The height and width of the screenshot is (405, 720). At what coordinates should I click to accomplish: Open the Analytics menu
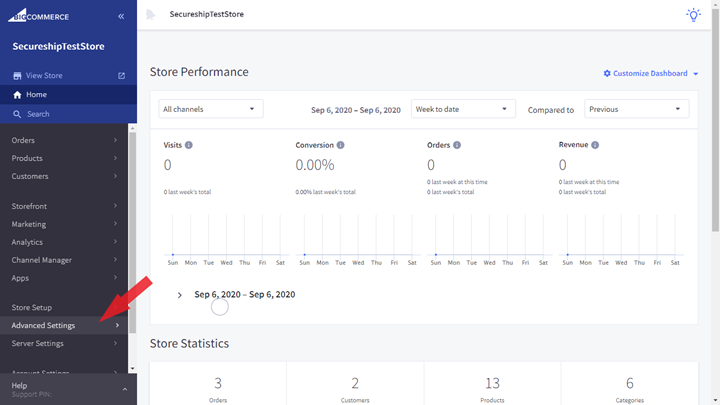click(64, 242)
